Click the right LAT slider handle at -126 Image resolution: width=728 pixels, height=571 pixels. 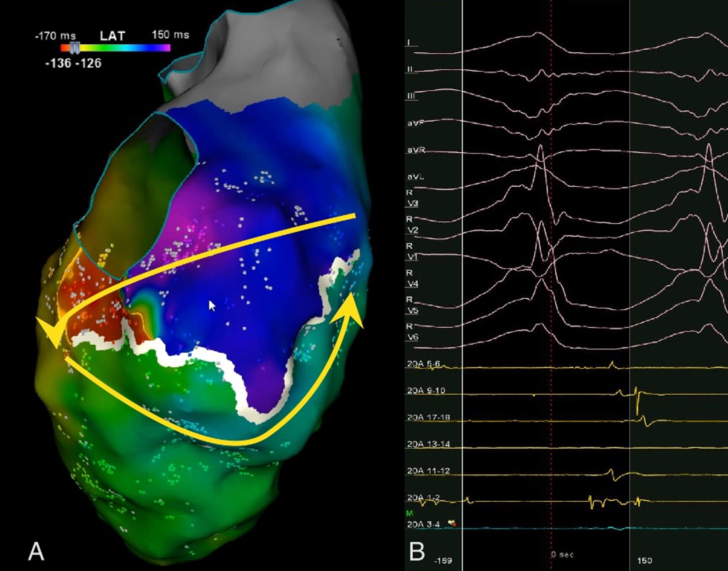click(77, 48)
